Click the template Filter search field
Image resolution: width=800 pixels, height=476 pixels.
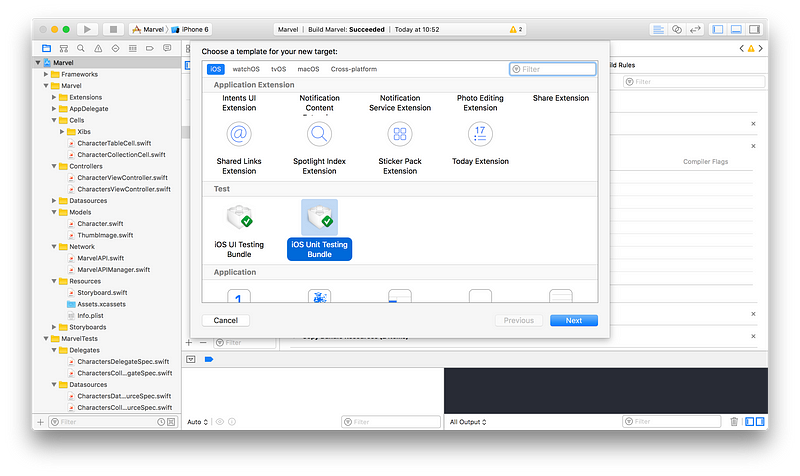coord(553,69)
